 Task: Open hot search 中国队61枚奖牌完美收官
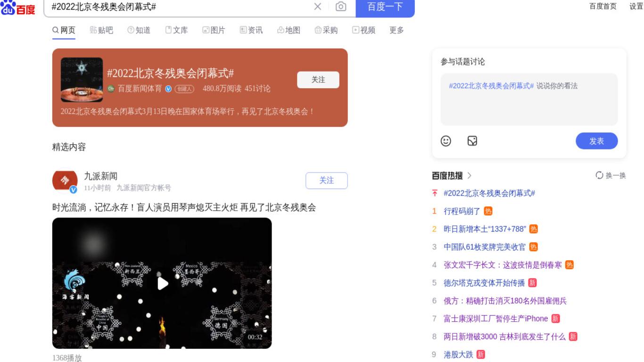click(x=485, y=247)
